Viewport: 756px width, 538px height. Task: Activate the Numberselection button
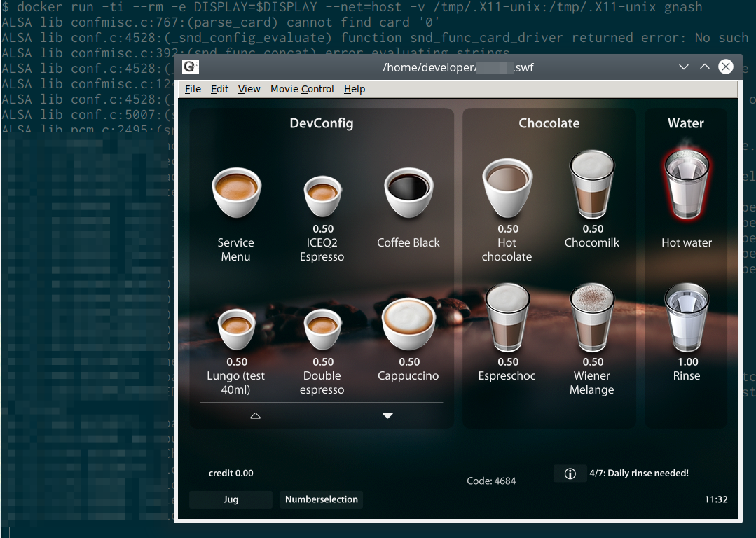(321, 499)
